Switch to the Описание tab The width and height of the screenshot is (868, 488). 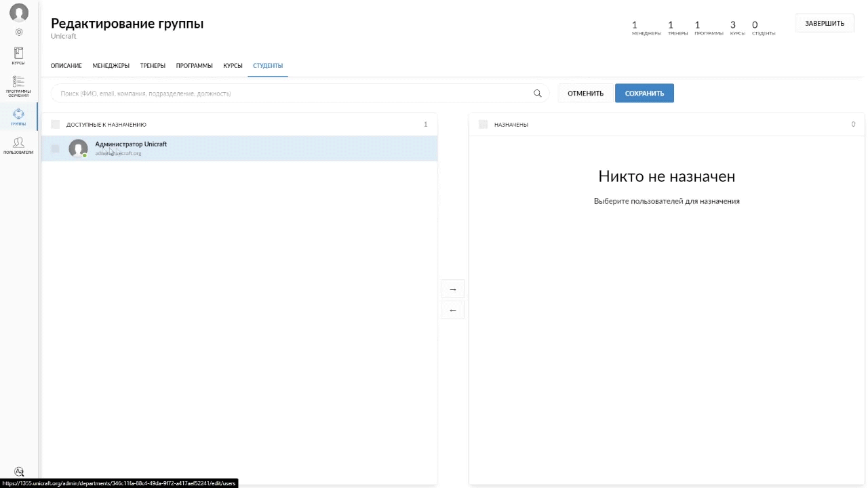point(66,66)
